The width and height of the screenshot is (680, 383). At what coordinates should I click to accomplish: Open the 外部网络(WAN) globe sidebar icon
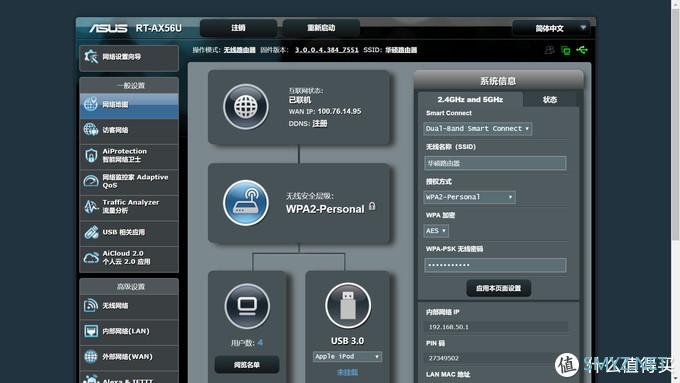91,357
